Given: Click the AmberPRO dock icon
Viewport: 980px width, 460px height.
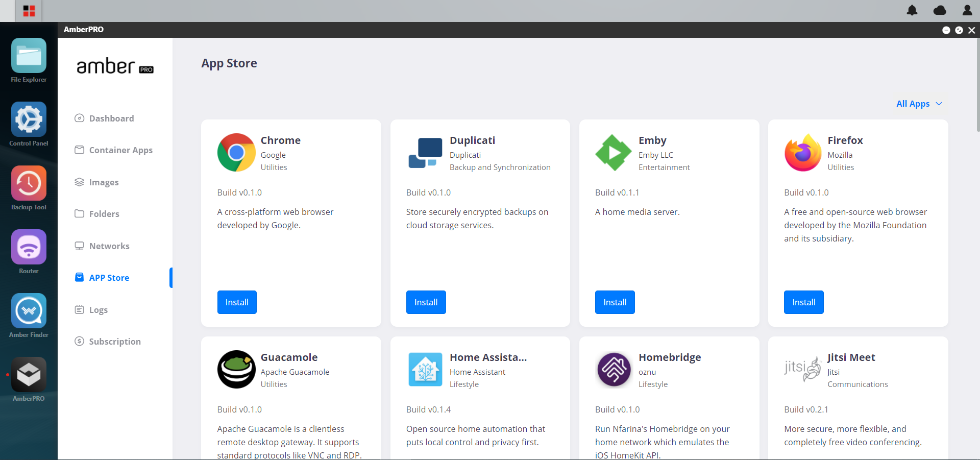Looking at the screenshot, I should pyautogui.click(x=29, y=375).
